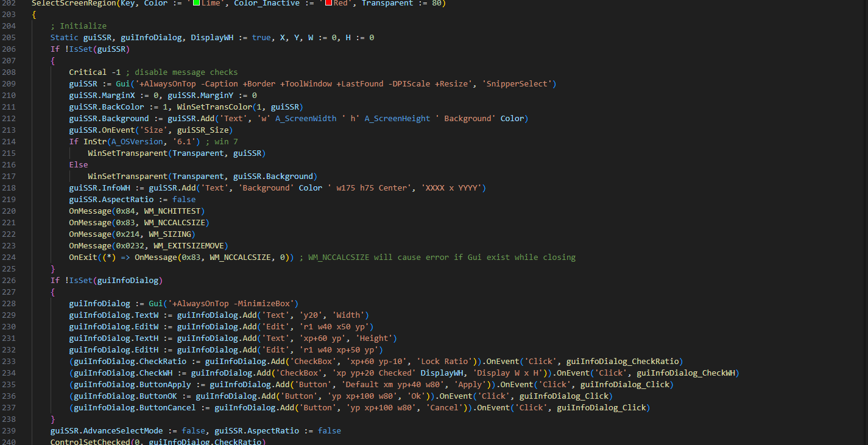Click the A_ScreenWidth variable

point(306,119)
